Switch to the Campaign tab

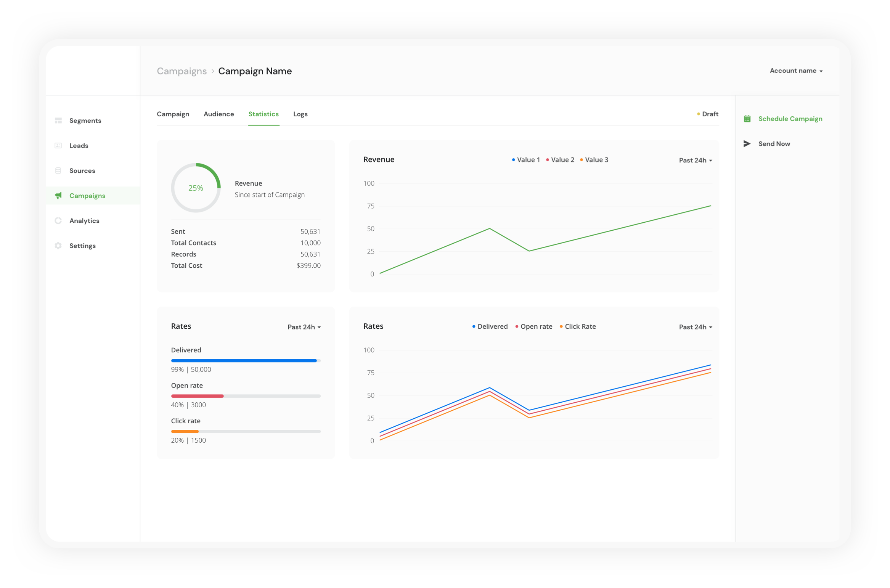click(x=173, y=114)
